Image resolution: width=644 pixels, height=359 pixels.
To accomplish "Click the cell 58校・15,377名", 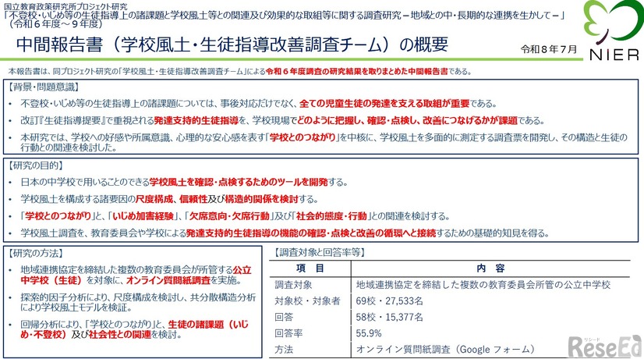I will tap(389, 317).
